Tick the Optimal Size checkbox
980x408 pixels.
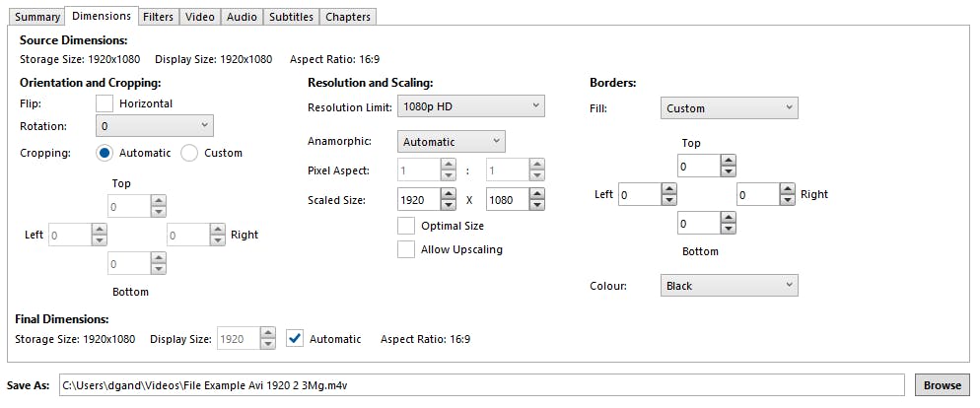coord(406,226)
